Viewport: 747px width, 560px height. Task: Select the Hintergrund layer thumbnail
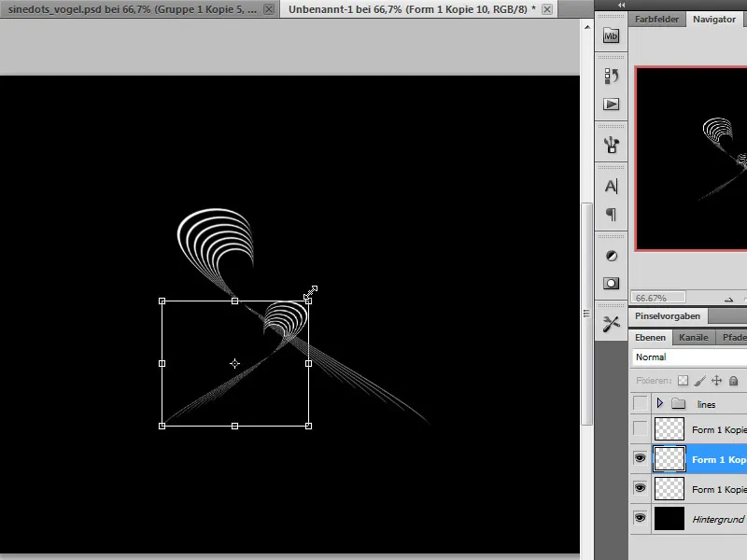pos(669,519)
